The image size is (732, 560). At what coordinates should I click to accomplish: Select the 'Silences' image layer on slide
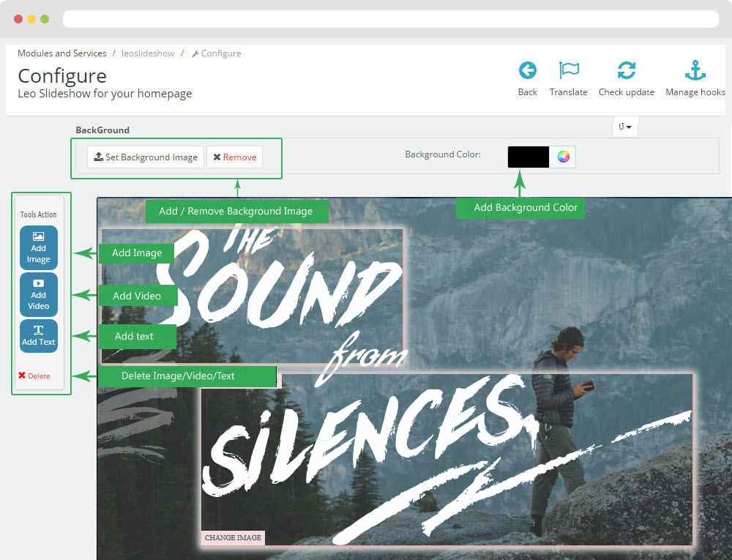[x=447, y=460]
